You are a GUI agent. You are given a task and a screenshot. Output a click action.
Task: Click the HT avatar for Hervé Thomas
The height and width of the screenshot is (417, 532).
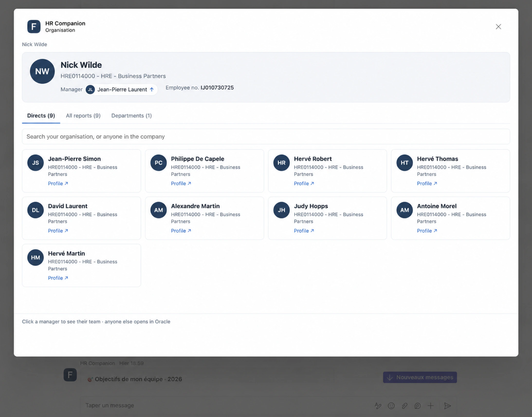[x=404, y=163]
